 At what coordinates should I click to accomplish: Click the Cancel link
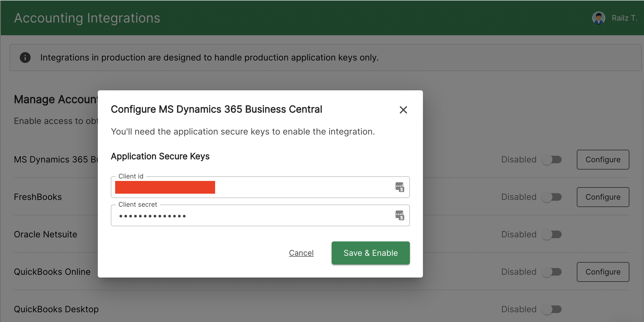301,253
